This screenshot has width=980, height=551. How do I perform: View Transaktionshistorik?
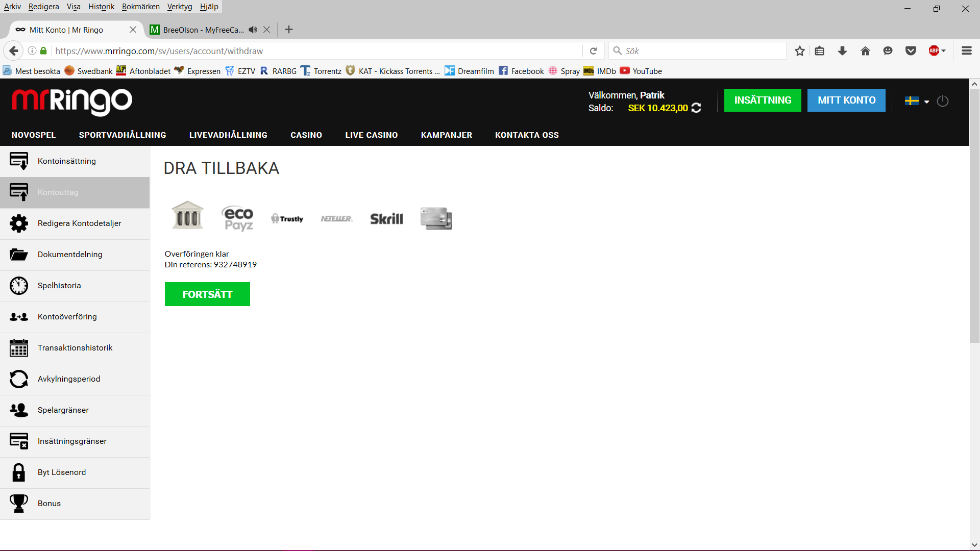point(75,348)
